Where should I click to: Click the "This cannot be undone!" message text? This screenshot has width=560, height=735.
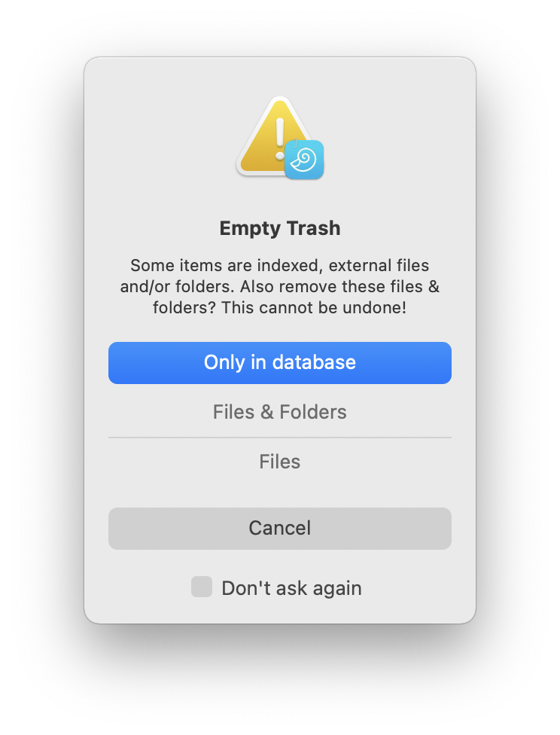(x=314, y=308)
